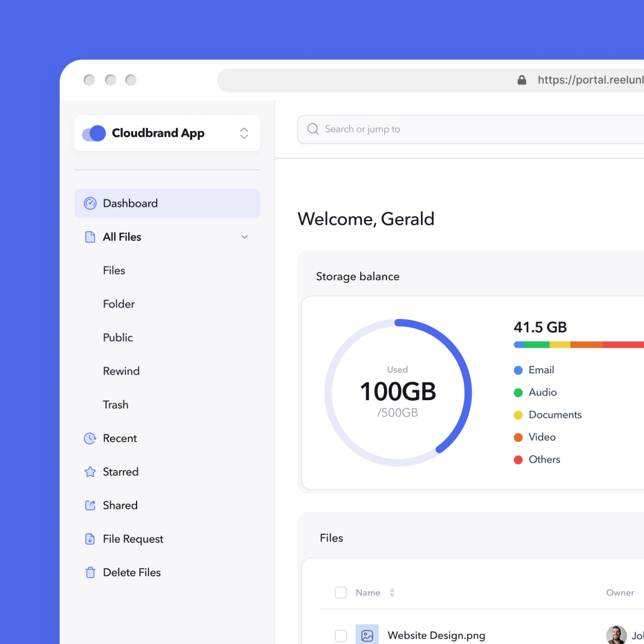Click the red Others legend dot
Image resolution: width=644 pixels, height=644 pixels.
coord(518,460)
